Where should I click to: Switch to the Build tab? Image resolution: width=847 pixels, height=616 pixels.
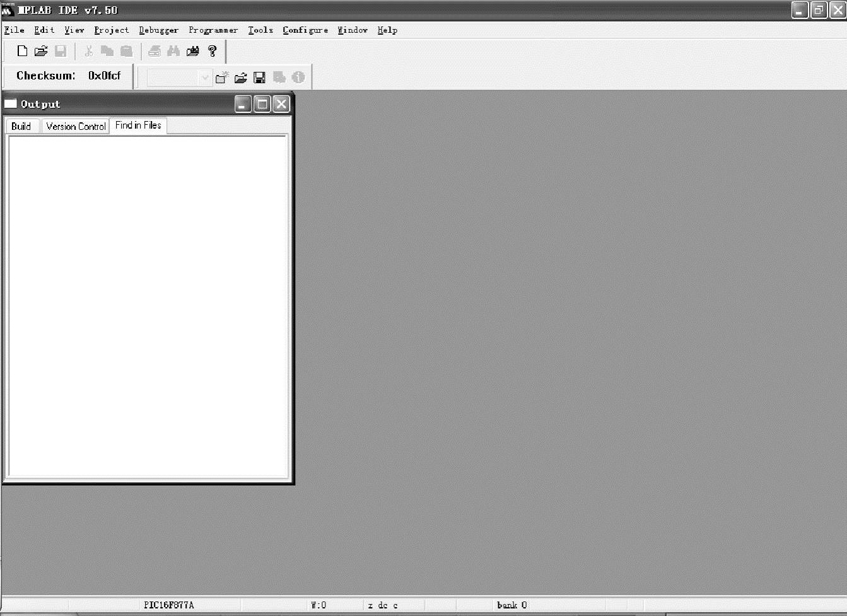tap(21, 126)
